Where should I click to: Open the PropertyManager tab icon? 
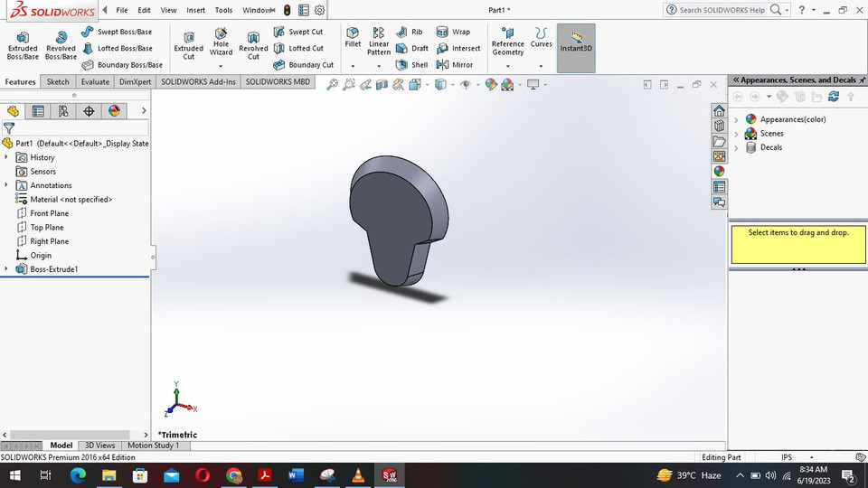pyautogui.click(x=38, y=111)
